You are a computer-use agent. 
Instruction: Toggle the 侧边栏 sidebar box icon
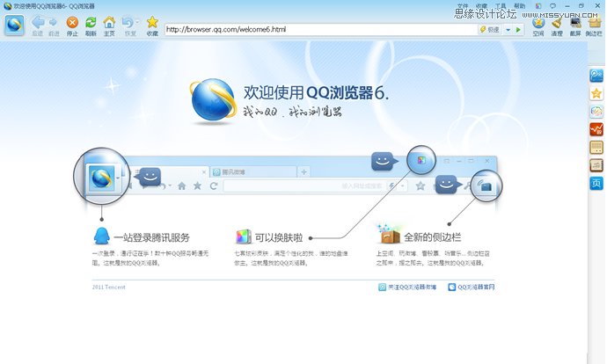(x=594, y=23)
